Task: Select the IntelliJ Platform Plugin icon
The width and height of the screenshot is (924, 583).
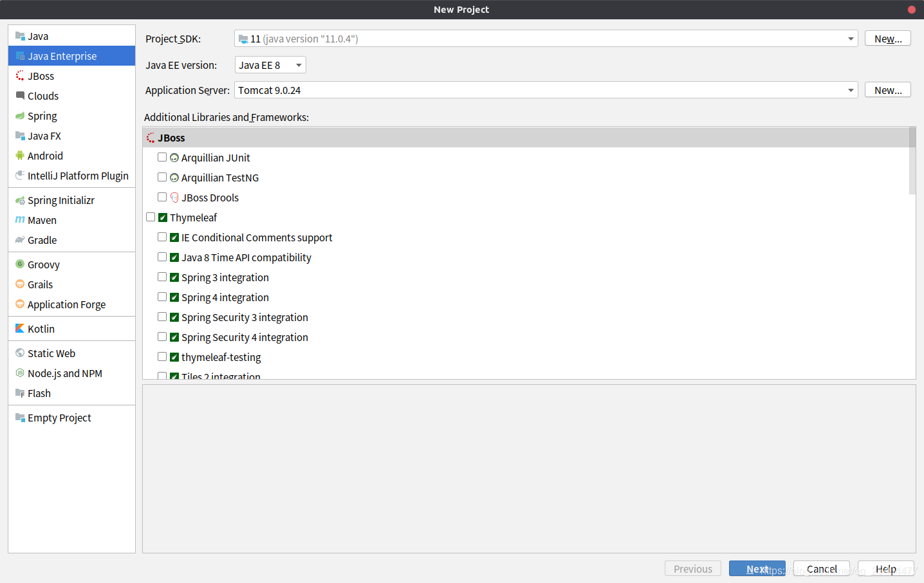Action: (x=20, y=176)
